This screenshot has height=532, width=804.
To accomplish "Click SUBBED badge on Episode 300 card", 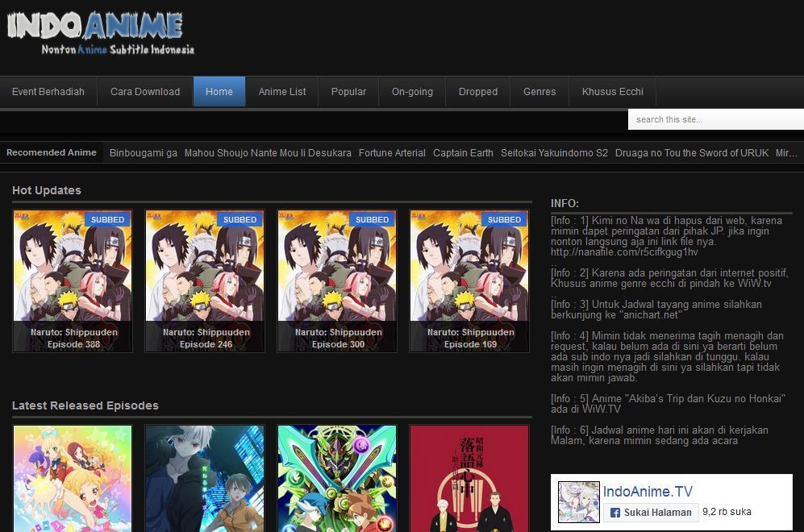I will tap(372, 219).
